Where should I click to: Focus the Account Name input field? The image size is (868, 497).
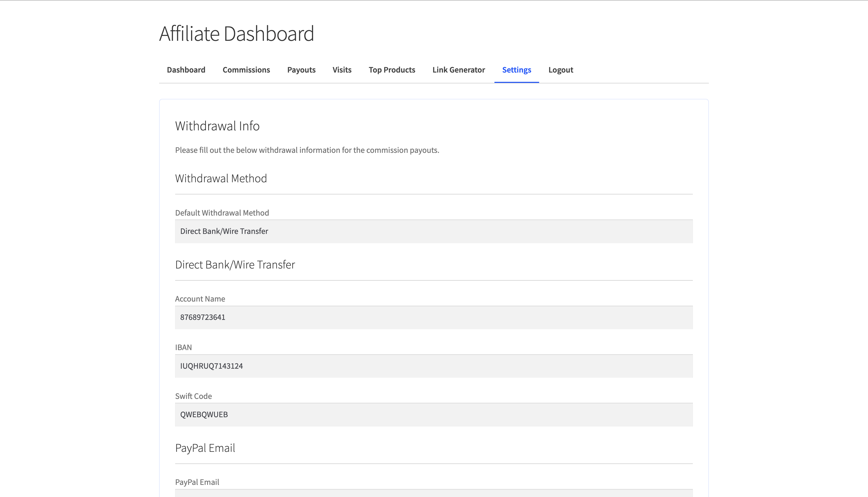point(434,318)
